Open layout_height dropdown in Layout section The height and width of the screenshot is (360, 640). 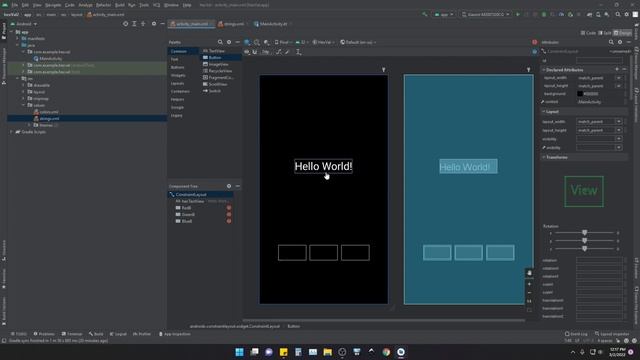pos(619,130)
